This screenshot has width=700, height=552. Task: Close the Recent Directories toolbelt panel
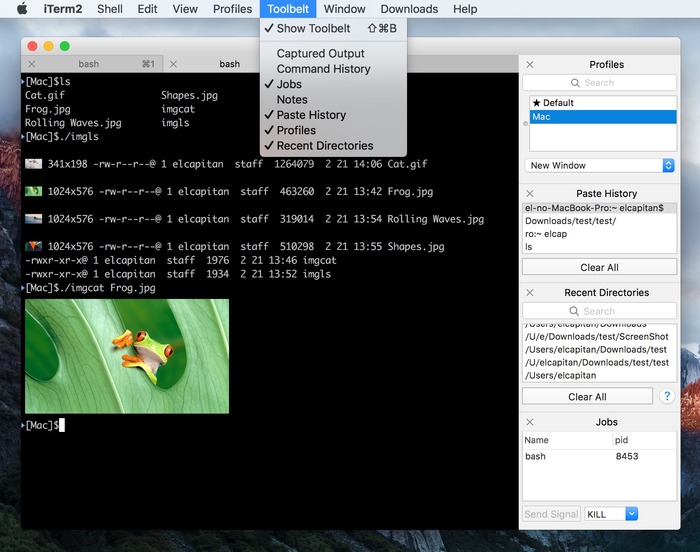pos(529,293)
